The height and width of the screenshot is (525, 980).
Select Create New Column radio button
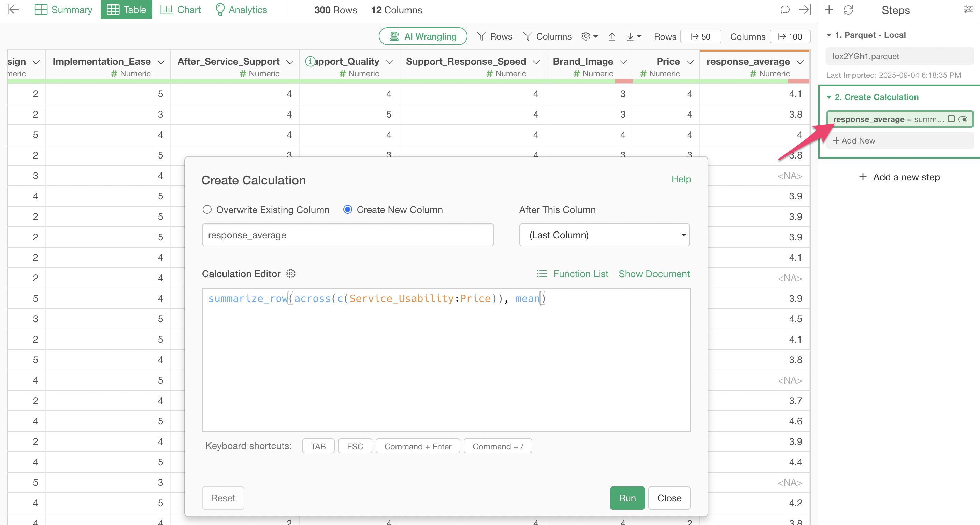click(347, 209)
